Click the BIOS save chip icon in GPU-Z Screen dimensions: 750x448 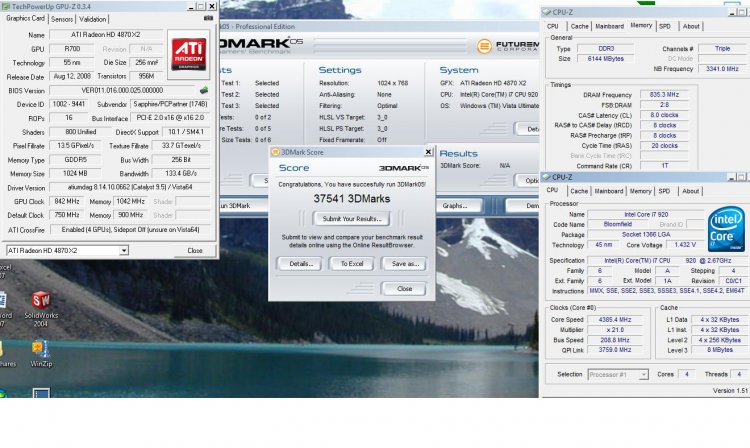tap(204, 90)
